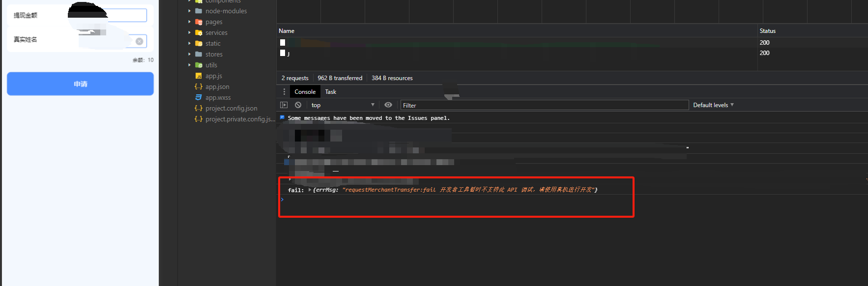This screenshot has height=286, width=868.
Task: Click the 2 requests summary text
Action: (295, 78)
